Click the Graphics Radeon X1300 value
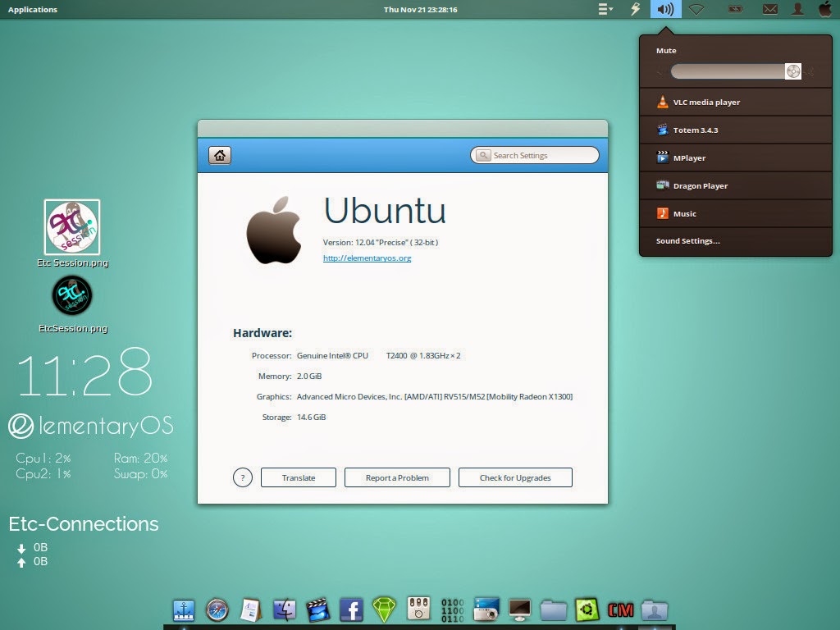This screenshot has width=840, height=630. [x=435, y=396]
